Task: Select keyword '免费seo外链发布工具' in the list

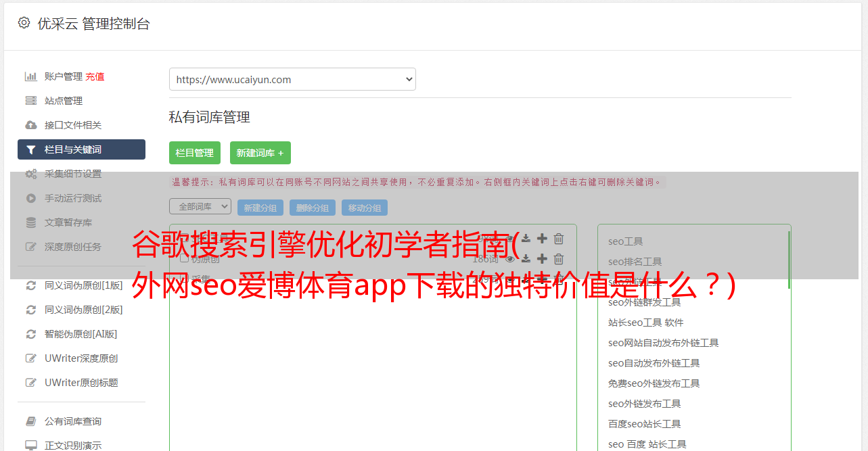Action: (654, 383)
